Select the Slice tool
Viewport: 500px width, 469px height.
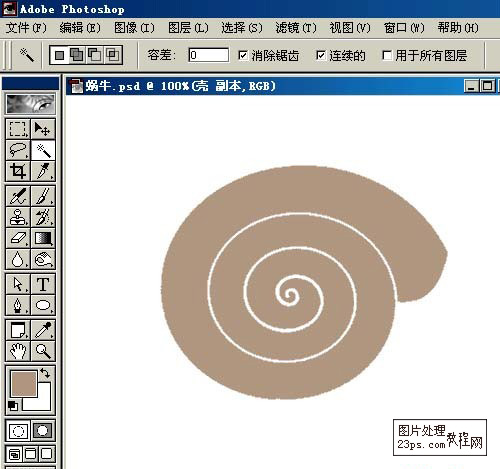coord(43,171)
